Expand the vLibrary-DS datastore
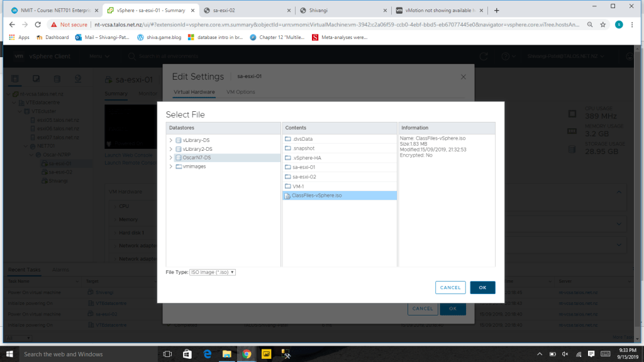 tap(170, 140)
